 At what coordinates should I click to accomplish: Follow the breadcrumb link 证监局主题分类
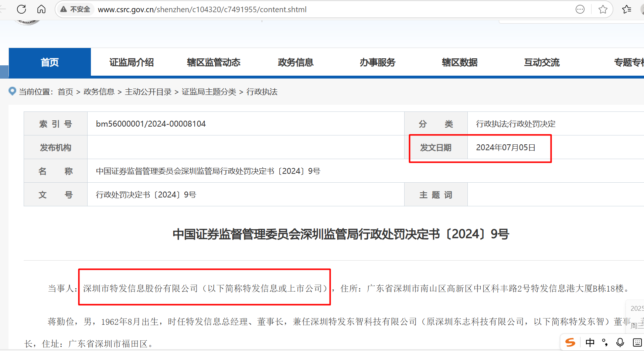pos(209,92)
